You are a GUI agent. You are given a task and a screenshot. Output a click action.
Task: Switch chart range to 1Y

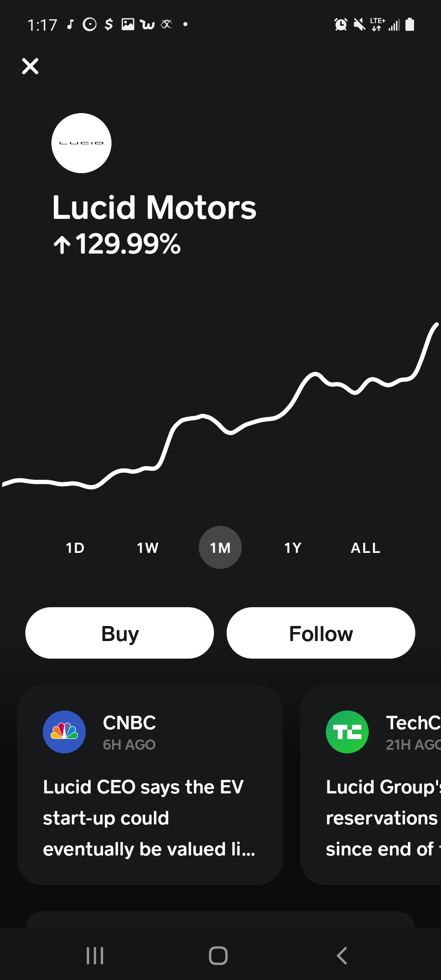(x=293, y=548)
